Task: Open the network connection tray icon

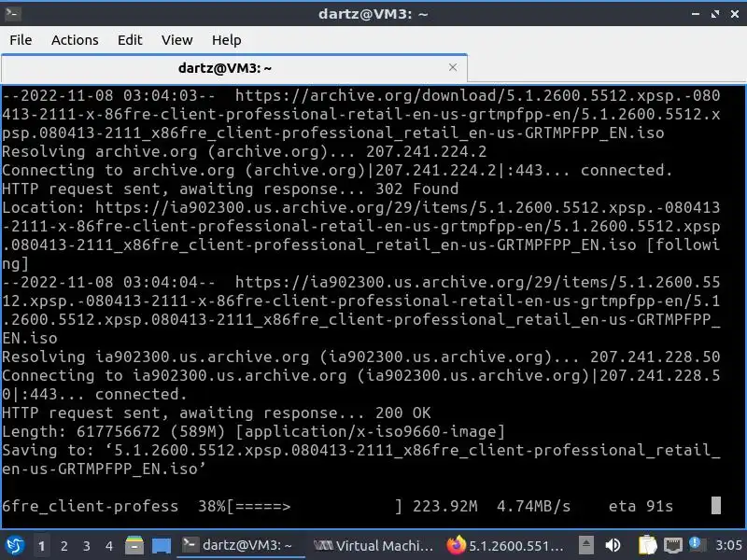Action: pyautogui.click(x=672, y=545)
